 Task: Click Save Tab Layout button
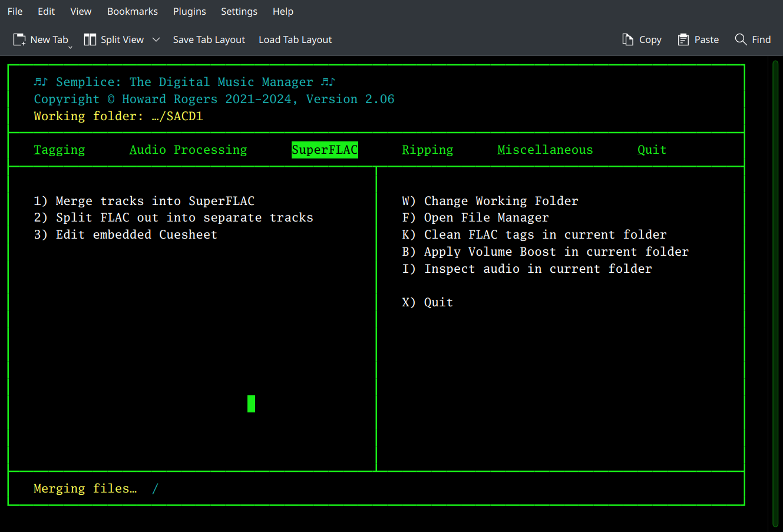pyautogui.click(x=209, y=39)
